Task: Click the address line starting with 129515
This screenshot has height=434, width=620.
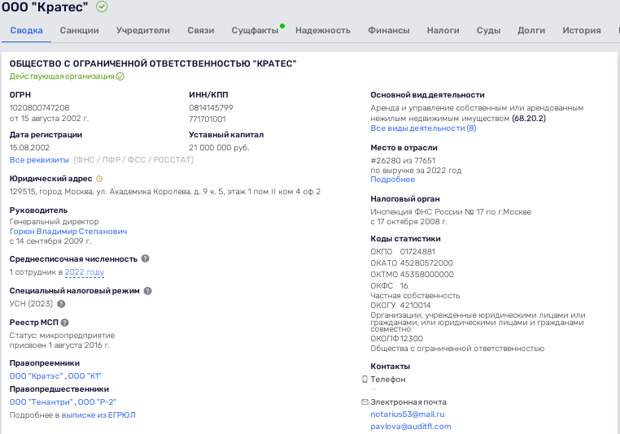Action: [x=165, y=192]
